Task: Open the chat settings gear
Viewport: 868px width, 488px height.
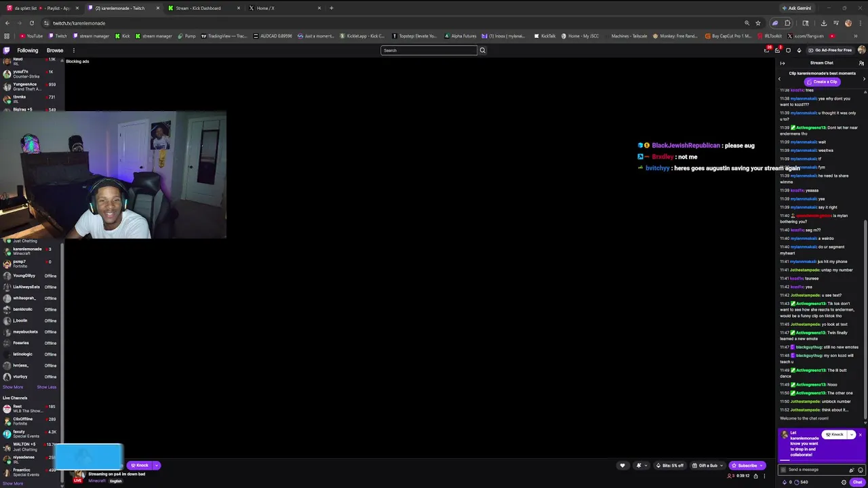Action: (844, 482)
